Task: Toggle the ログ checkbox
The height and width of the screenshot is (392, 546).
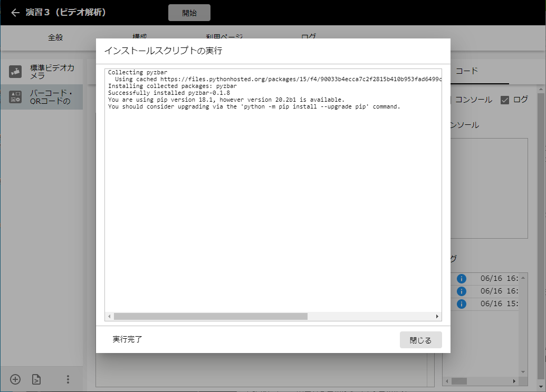Action: click(x=504, y=100)
